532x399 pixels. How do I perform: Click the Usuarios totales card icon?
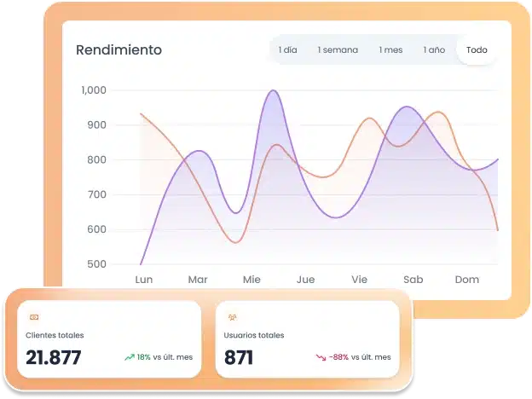point(232,316)
